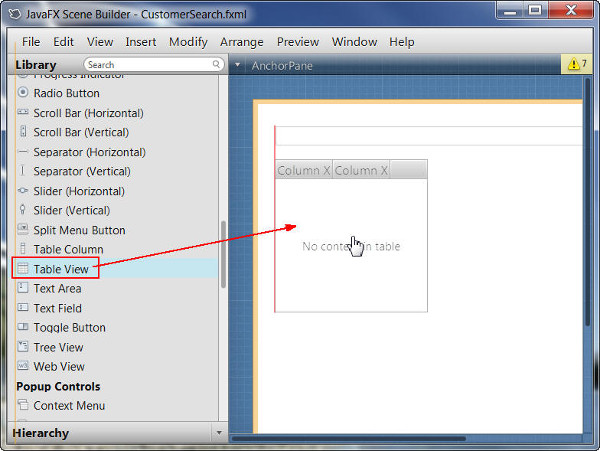Select Slider (Horizontal) label
Viewport: 600px width, 451px height.
[x=79, y=191]
